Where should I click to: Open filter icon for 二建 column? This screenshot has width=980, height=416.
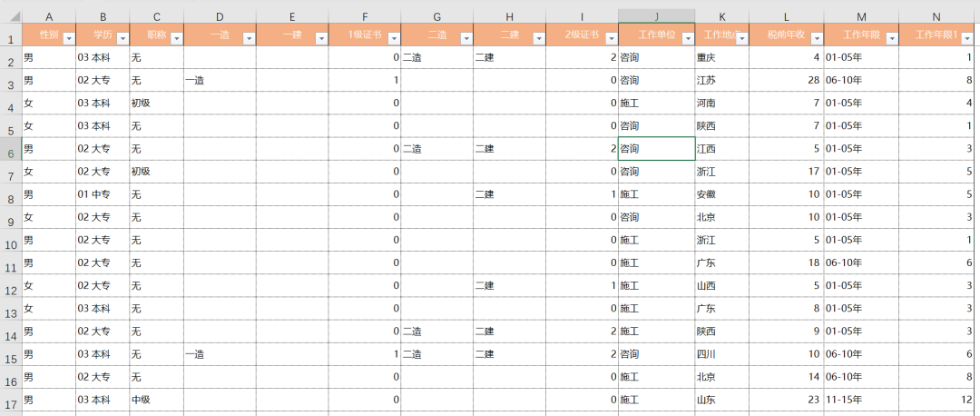[x=537, y=38]
